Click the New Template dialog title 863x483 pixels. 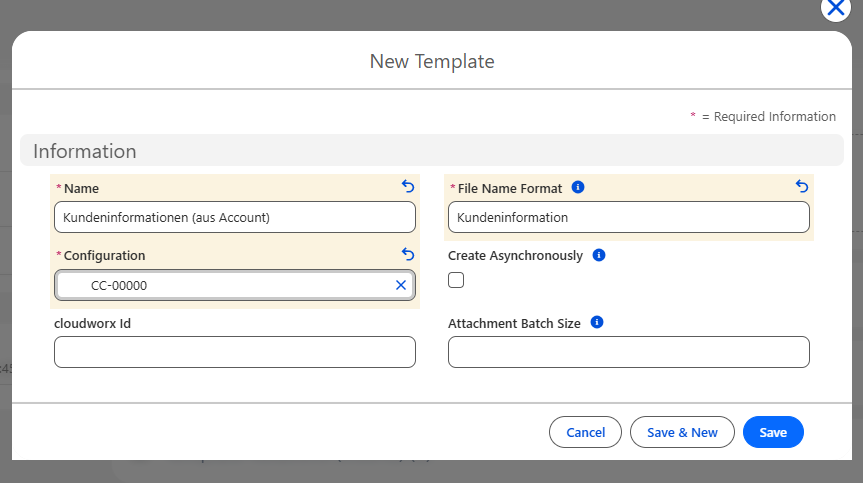point(432,61)
